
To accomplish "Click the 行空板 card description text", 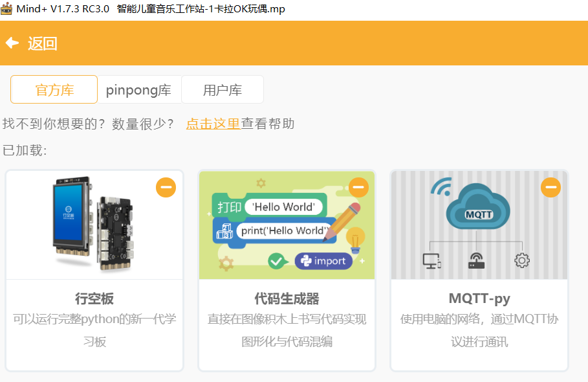I will click(94, 330).
